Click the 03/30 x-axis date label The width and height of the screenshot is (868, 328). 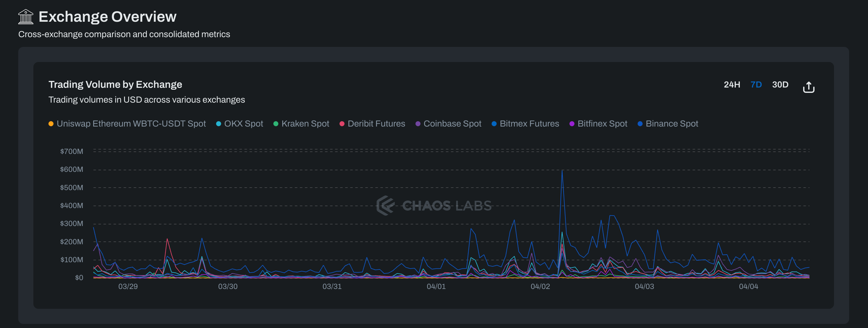click(x=228, y=286)
